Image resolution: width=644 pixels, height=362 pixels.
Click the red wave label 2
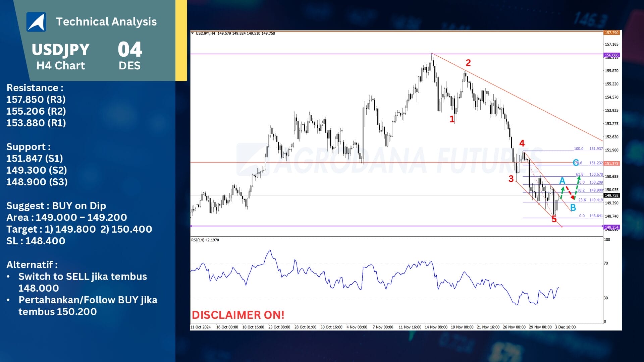[x=468, y=63]
